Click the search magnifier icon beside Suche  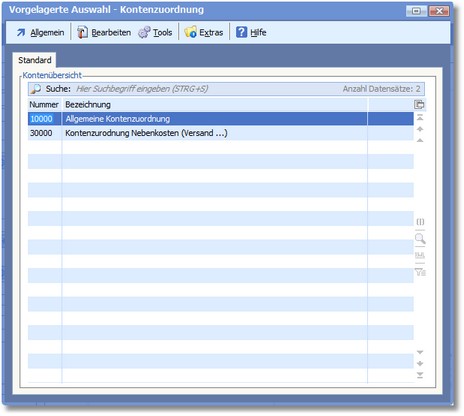(36, 89)
